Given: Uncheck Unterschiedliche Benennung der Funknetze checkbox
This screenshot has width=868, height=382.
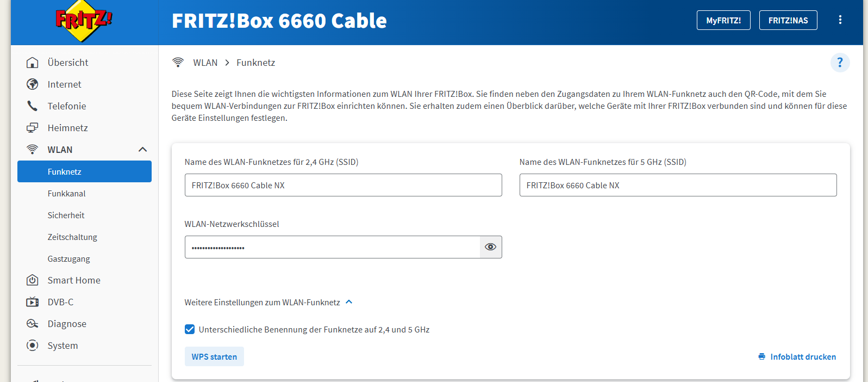Looking at the screenshot, I should (x=190, y=329).
